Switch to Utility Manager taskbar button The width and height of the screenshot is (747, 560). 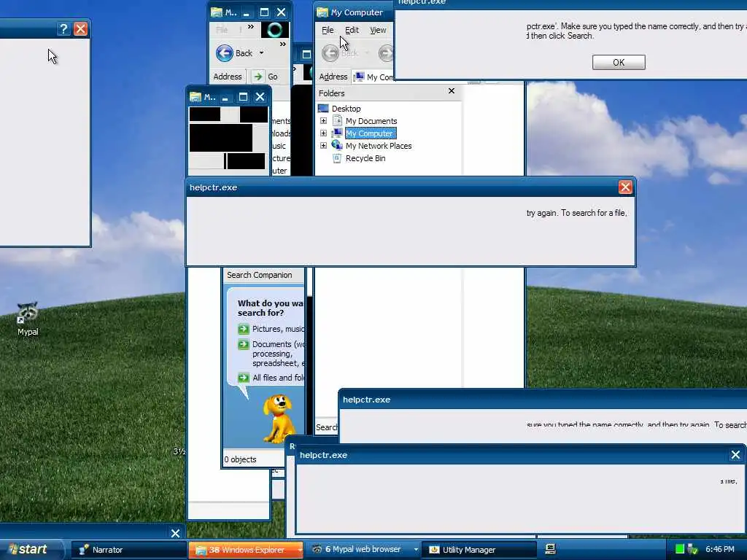tap(479, 550)
